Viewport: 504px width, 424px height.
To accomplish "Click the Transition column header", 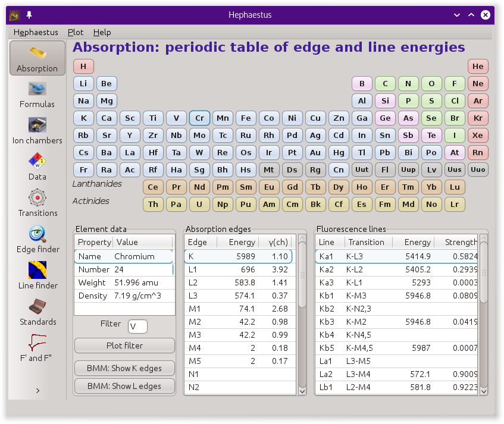I will [x=369, y=242].
